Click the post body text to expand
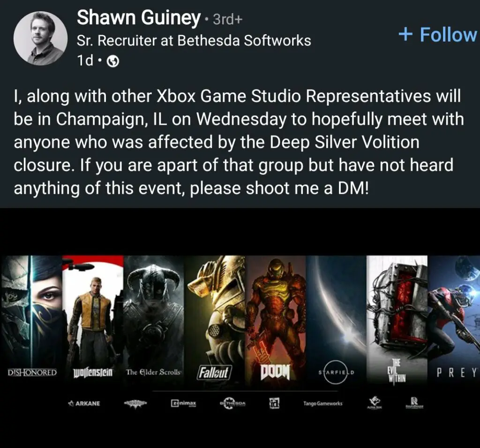 239,142
